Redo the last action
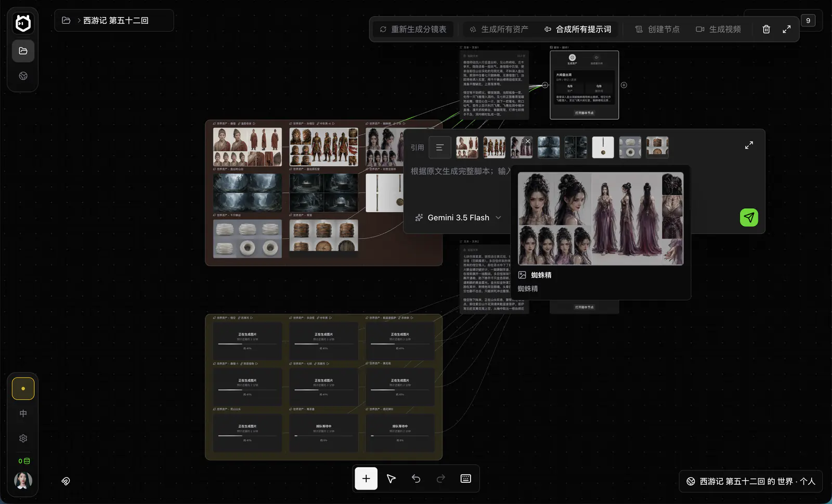 (441, 479)
